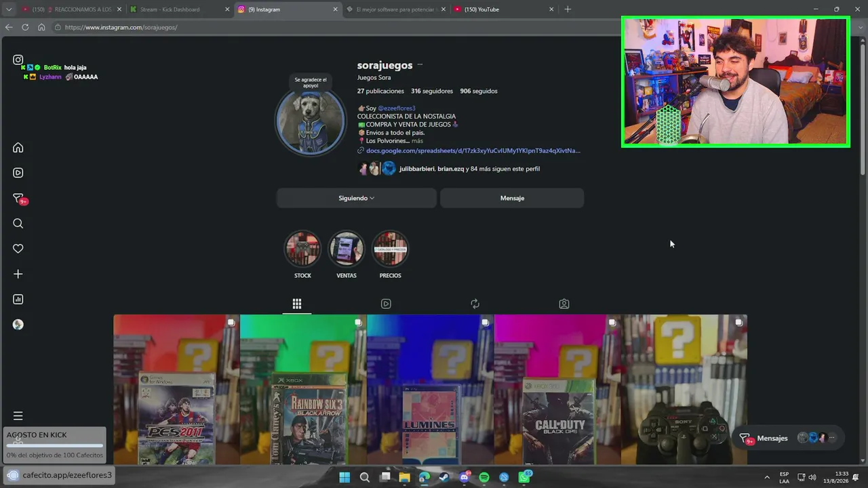Image resolution: width=868 pixels, height=488 pixels.
Task: Open the More hamburger menu in sidebar
Action: pos(18,415)
